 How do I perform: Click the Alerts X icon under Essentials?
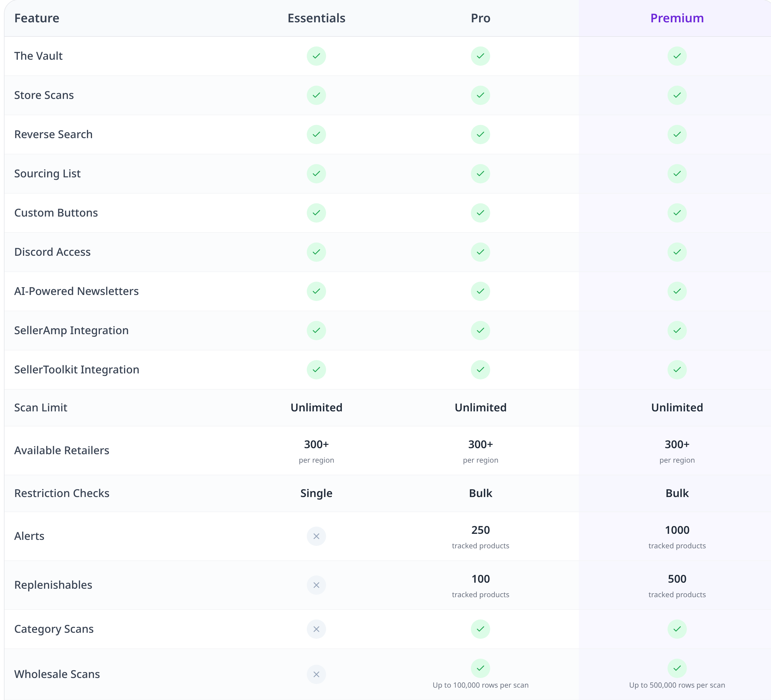click(x=316, y=536)
